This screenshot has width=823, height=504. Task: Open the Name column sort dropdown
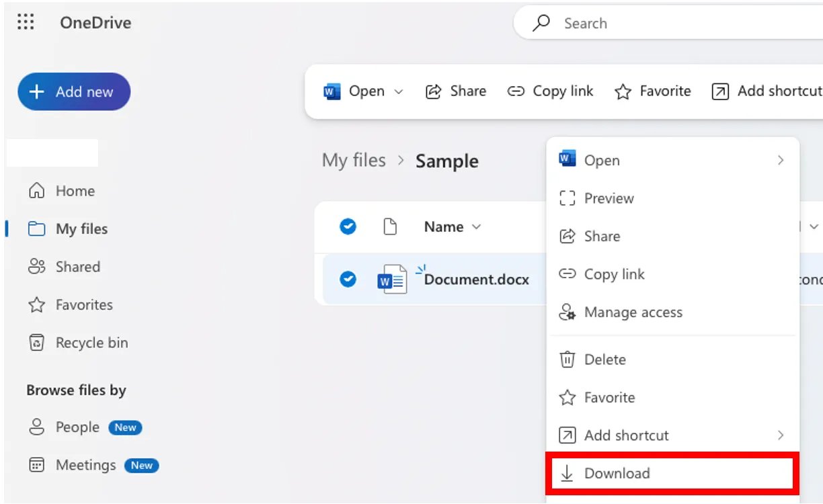point(476,227)
